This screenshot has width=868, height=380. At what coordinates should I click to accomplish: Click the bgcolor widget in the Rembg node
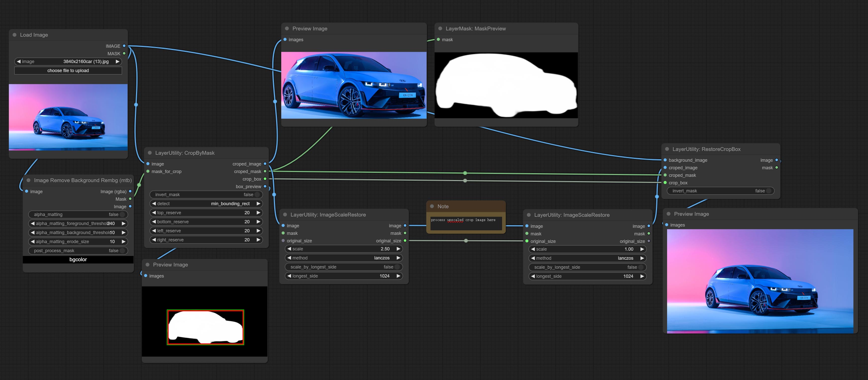78,260
